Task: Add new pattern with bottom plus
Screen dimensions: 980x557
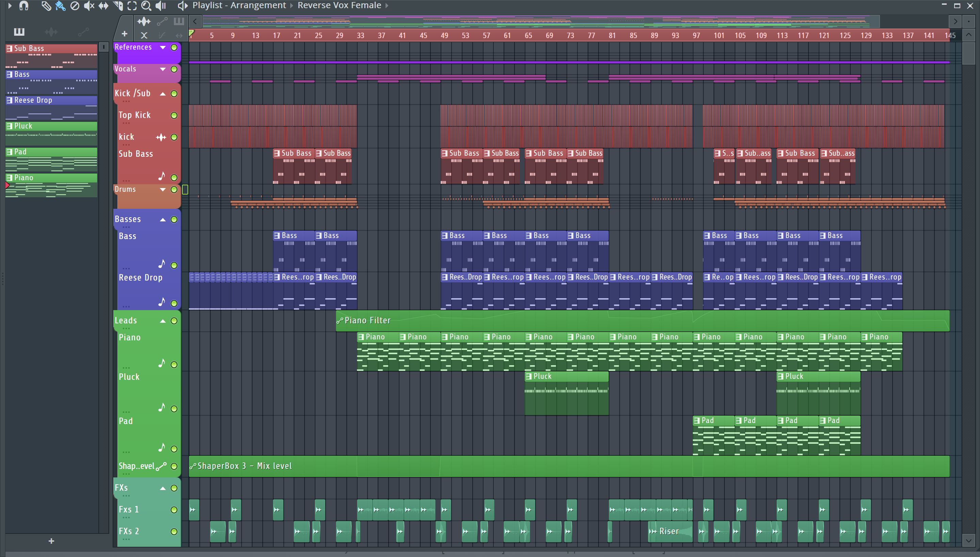Action: [51, 541]
